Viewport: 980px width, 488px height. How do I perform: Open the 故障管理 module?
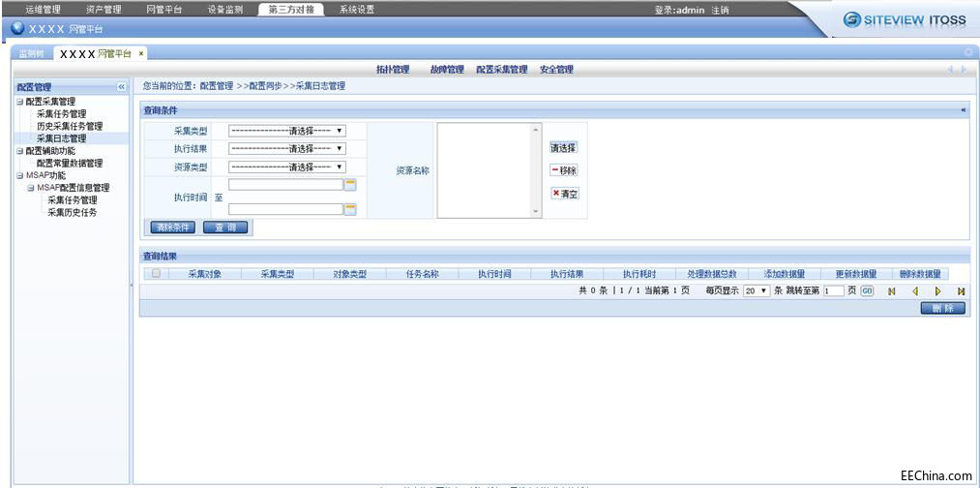(447, 70)
